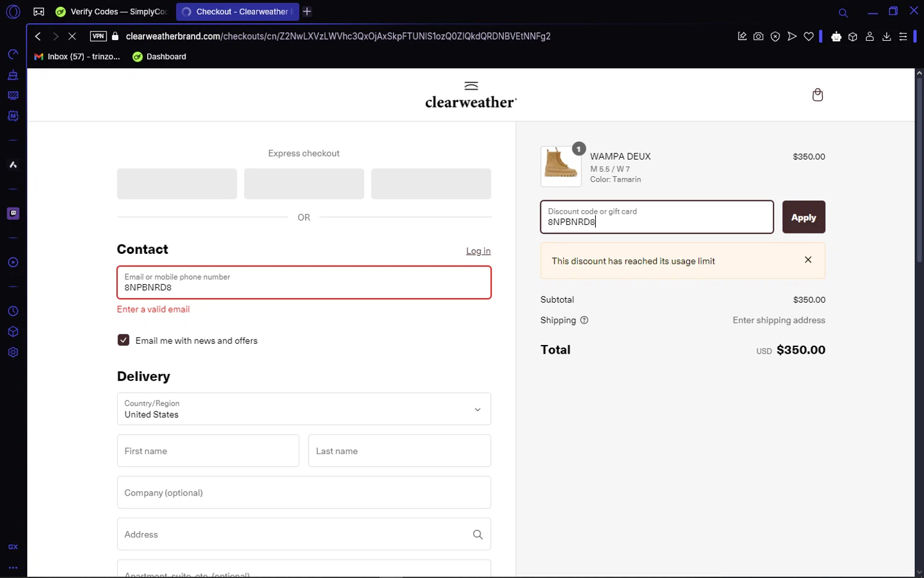The image size is (924, 578).
Task: Add page to bookmarks heart icon
Action: coord(809,36)
